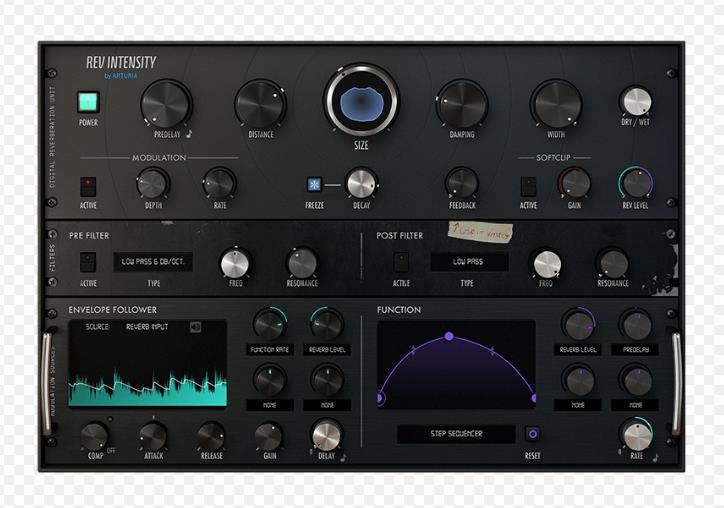Click the Damping knob
The image size is (724, 508).
[462, 104]
